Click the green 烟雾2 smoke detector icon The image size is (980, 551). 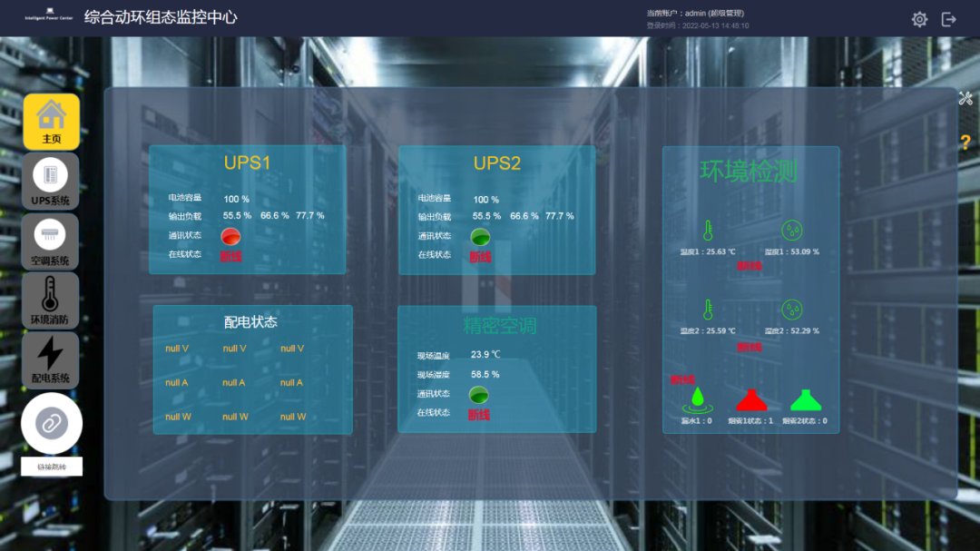coord(804,399)
